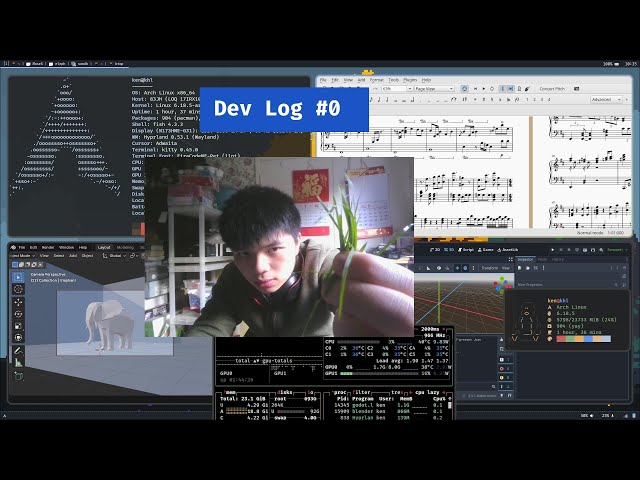Open MuseScore's Page View dropdown
Viewport: 640px width, 480px height.
pyautogui.click(x=434, y=89)
